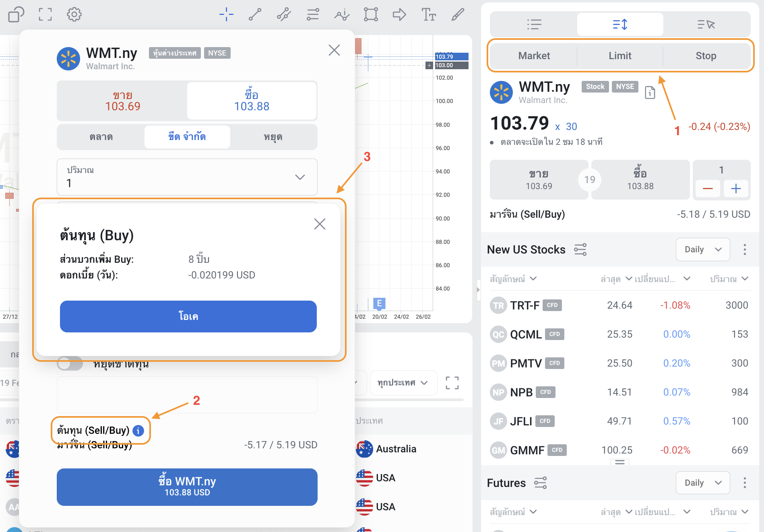This screenshot has height=532, width=764.
Task: Sort New US Stocks by change column
Action: click(x=662, y=279)
